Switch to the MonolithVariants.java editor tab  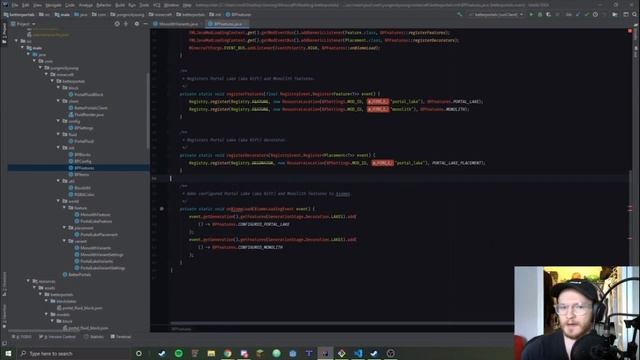tap(178, 24)
